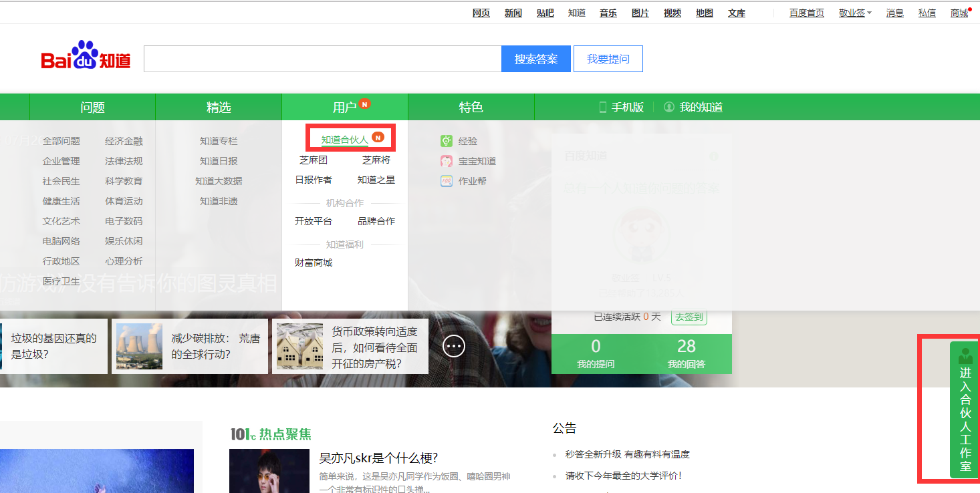Open the 用户 navigation tab
Viewport: 980px width, 493px height.
coord(345,107)
